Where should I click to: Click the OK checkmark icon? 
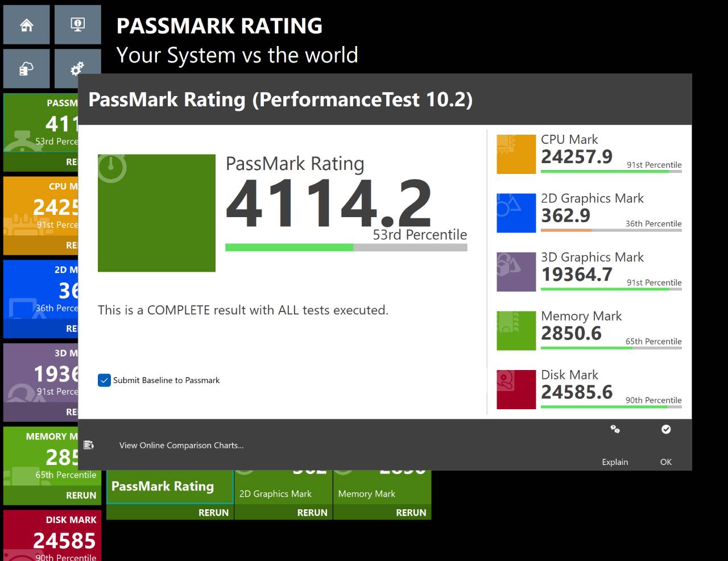666,429
